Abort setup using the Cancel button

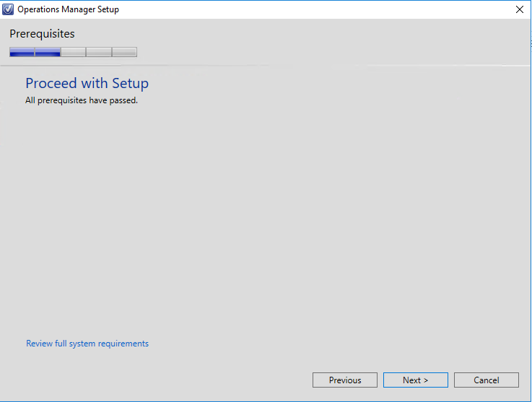pyautogui.click(x=487, y=380)
